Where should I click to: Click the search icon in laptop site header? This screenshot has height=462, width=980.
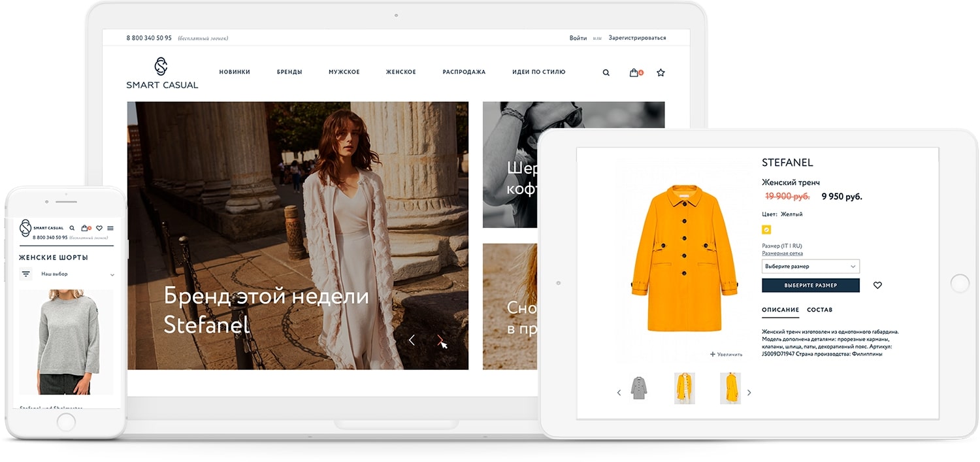click(606, 73)
